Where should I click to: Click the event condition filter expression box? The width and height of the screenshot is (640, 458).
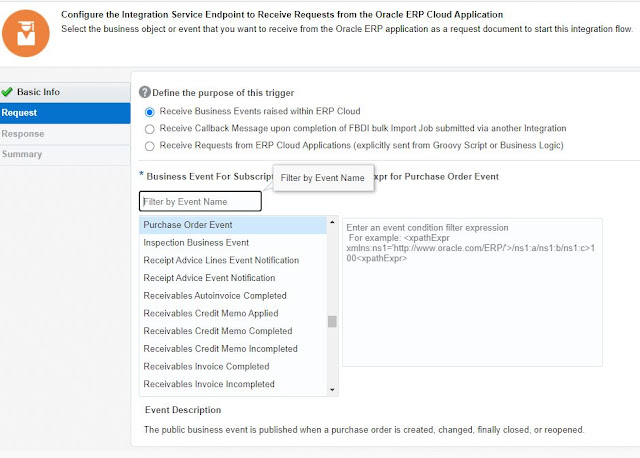pos(472,292)
